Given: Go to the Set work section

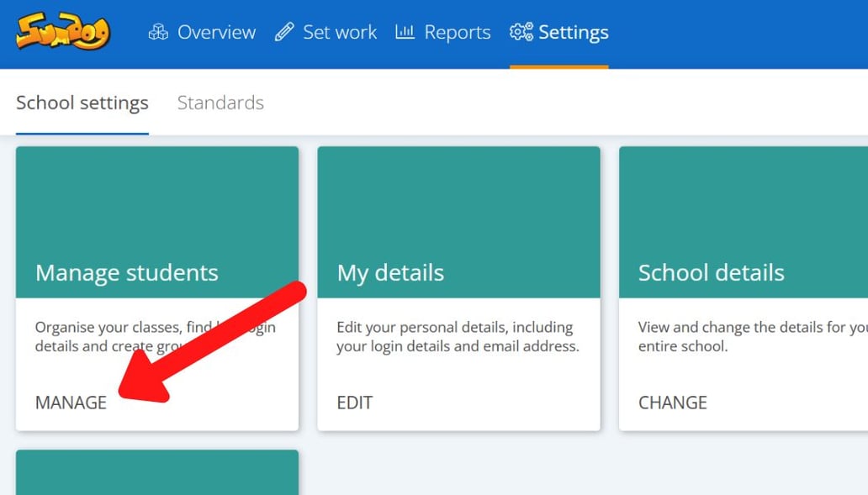Looking at the screenshot, I should (340, 32).
